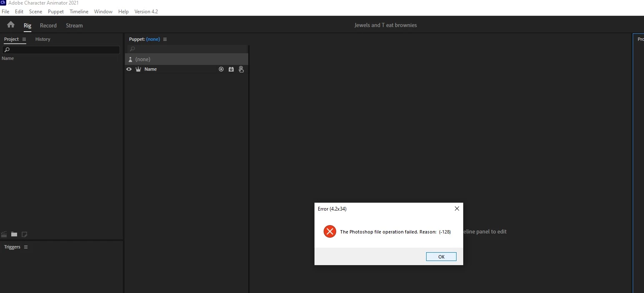Open the Puppet menu
This screenshot has width=644, height=293.
pyautogui.click(x=56, y=12)
